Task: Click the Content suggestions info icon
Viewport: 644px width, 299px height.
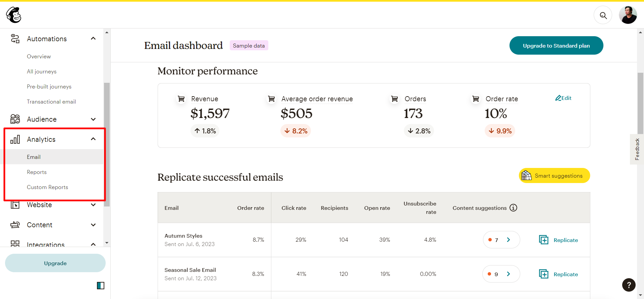Action: (x=513, y=208)
